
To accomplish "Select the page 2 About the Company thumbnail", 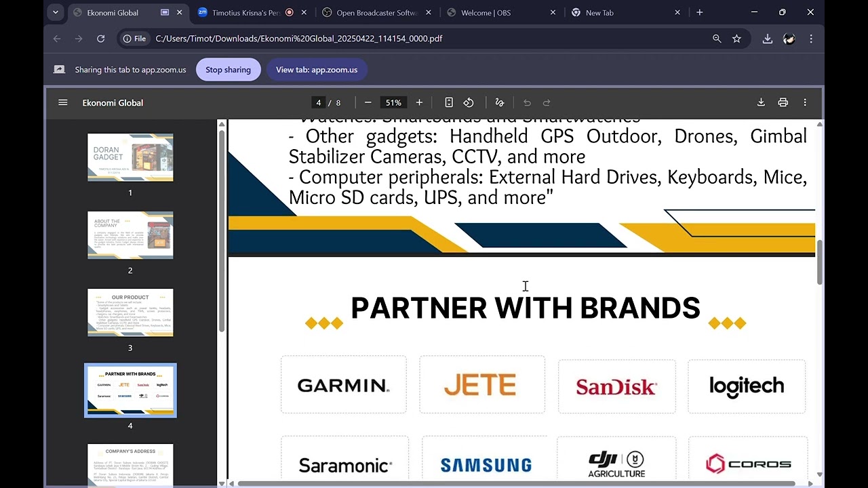I will (x=130, y=235).
